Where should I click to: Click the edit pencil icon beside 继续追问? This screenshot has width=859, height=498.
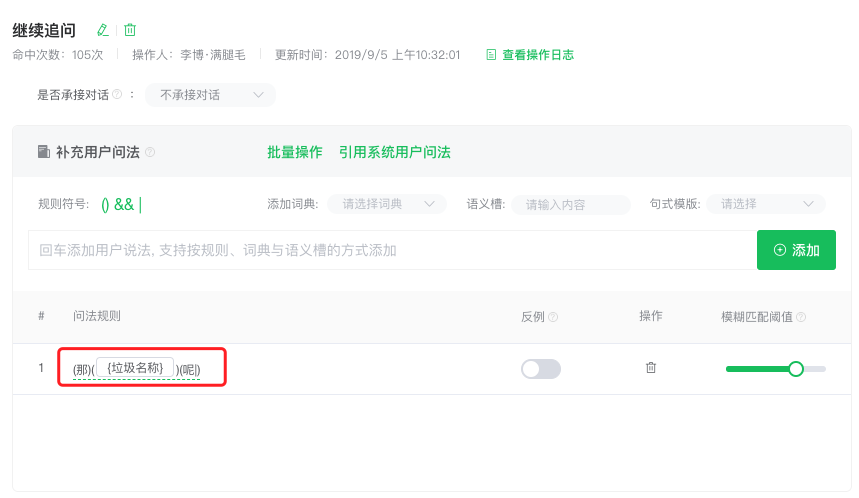coord(102,30)
